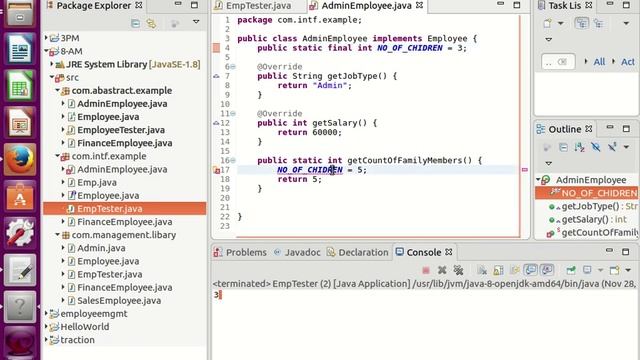640x360 pixels.
Task: Click error marker on line 17 gutter
Action: click(x=217, y=170)
